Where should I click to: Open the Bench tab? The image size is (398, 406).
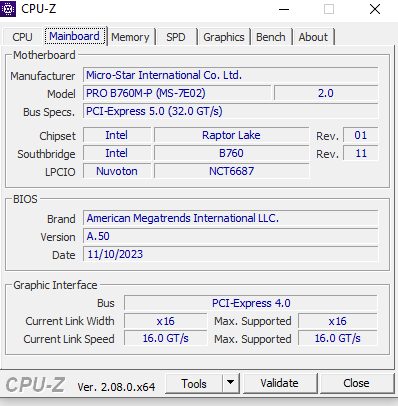click(271, 37)
